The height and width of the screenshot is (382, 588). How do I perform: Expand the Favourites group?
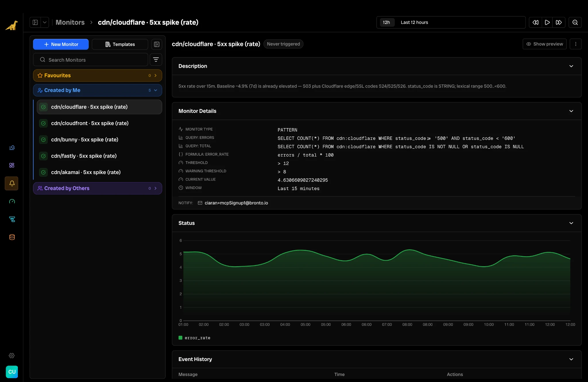pos(98,76)
